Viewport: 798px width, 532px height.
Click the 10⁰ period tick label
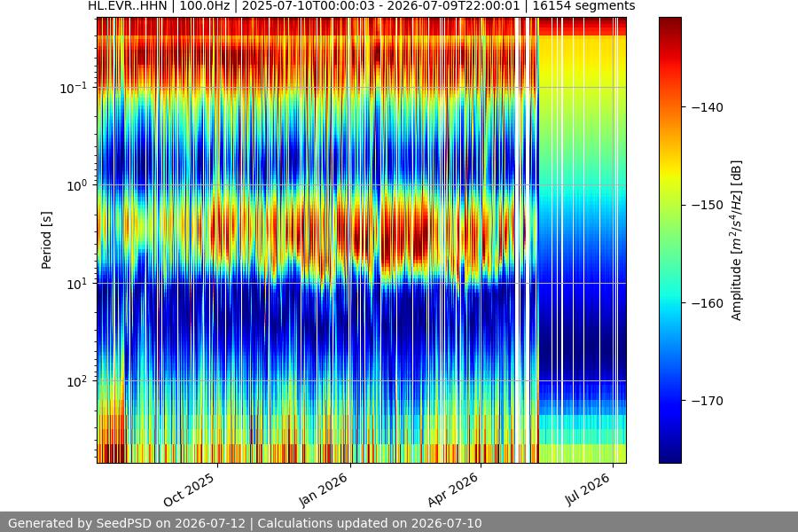coord(77,185)
